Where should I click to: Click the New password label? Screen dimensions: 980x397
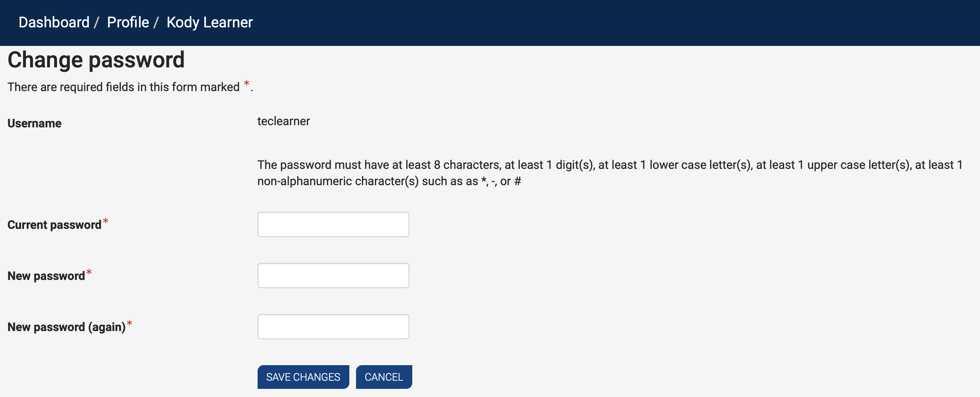pyautogui.click(x=46, y=276)
